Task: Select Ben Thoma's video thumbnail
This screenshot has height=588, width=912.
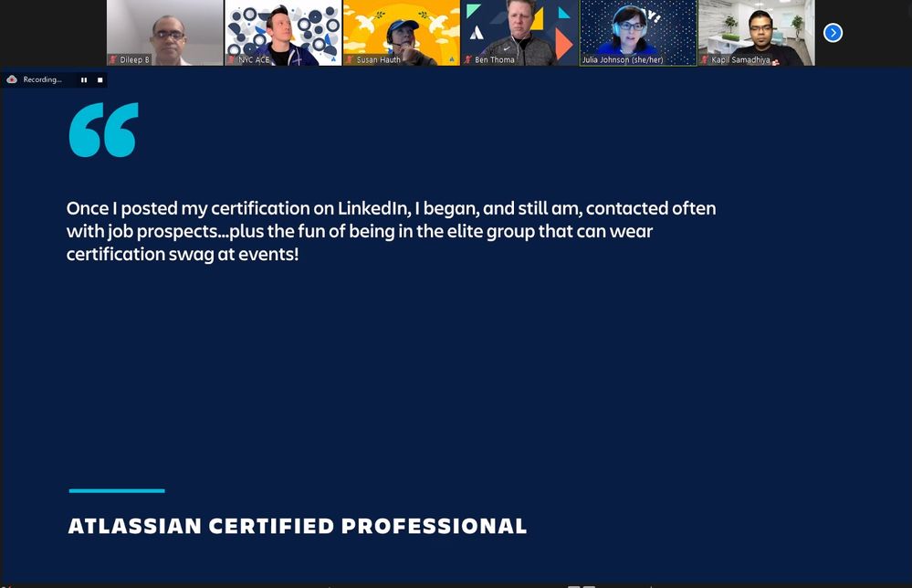Action: [x=520, y=33]
